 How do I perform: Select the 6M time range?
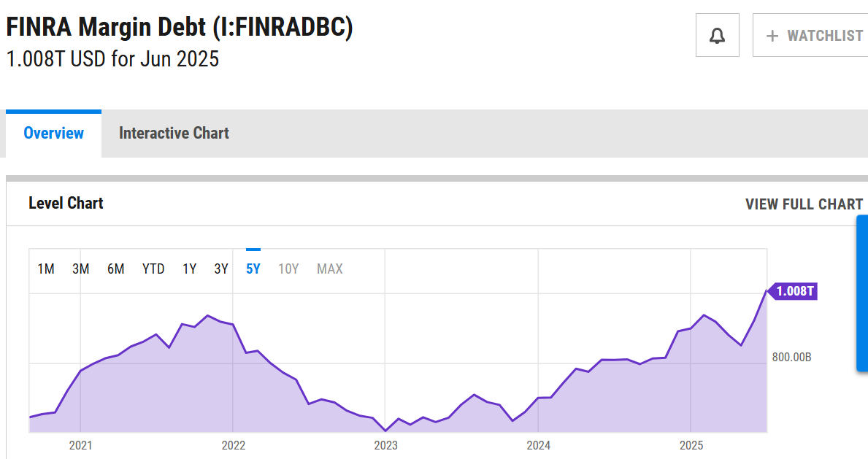(x=115, y=269)
